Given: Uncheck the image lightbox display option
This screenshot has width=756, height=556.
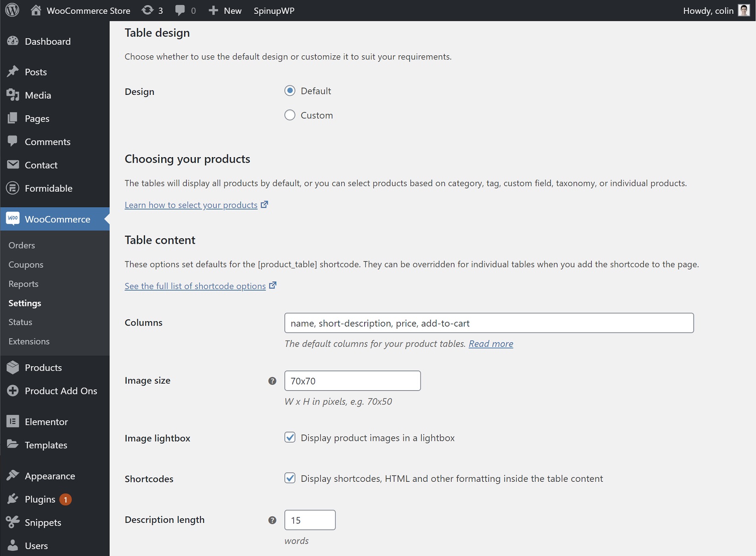Looking at the screenshot, I should [x=290, y=437].
